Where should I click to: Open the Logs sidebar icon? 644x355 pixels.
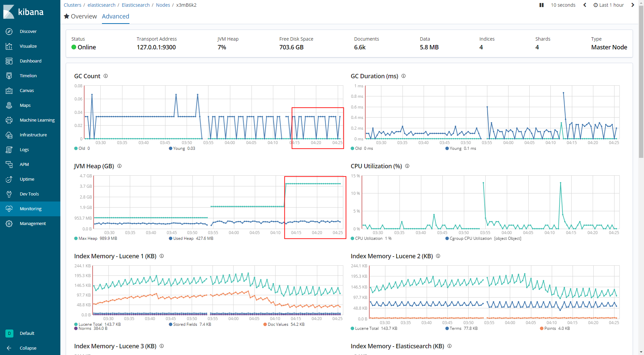[x=9, y=150]
